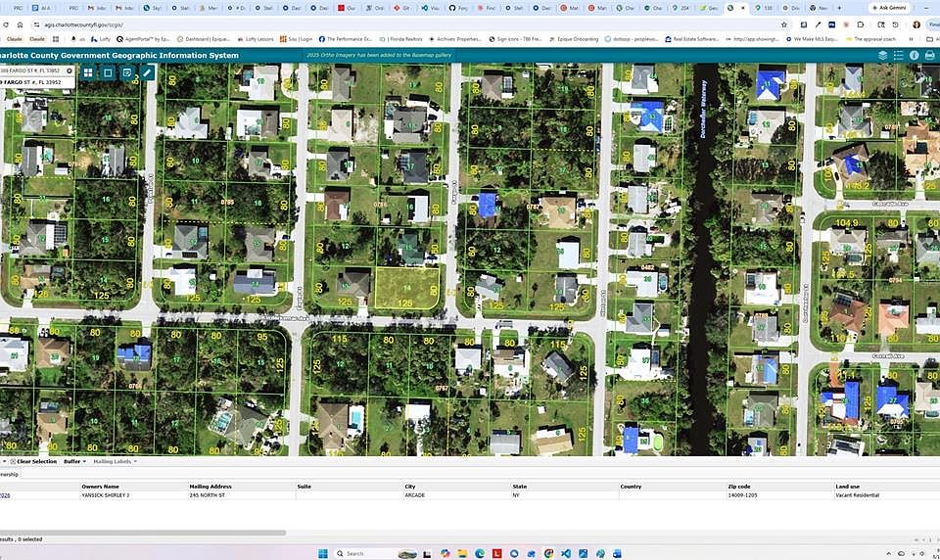Click the account ID link in results row
This screenshot has height=560, width=940.
coord(5,495)
